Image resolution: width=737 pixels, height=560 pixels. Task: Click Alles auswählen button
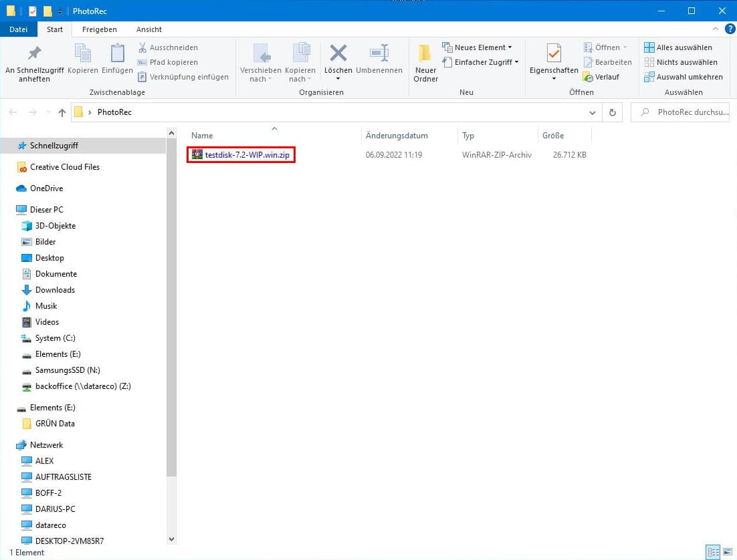[x=678, y=47]
